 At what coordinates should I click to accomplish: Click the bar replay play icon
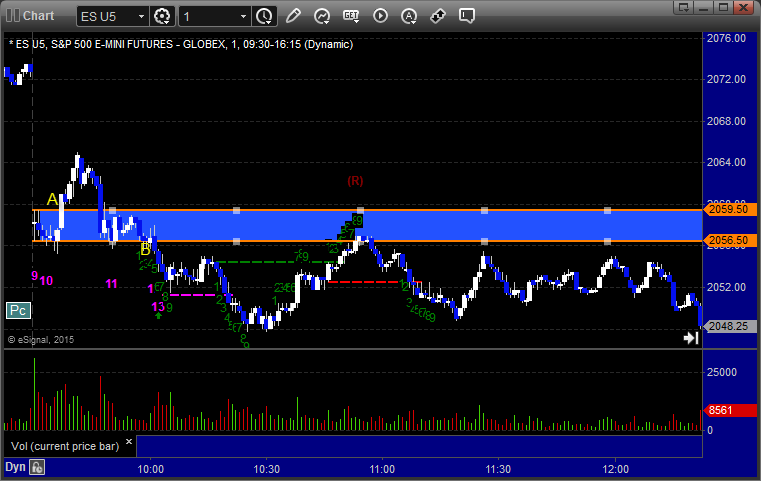[x=380, y=16]
